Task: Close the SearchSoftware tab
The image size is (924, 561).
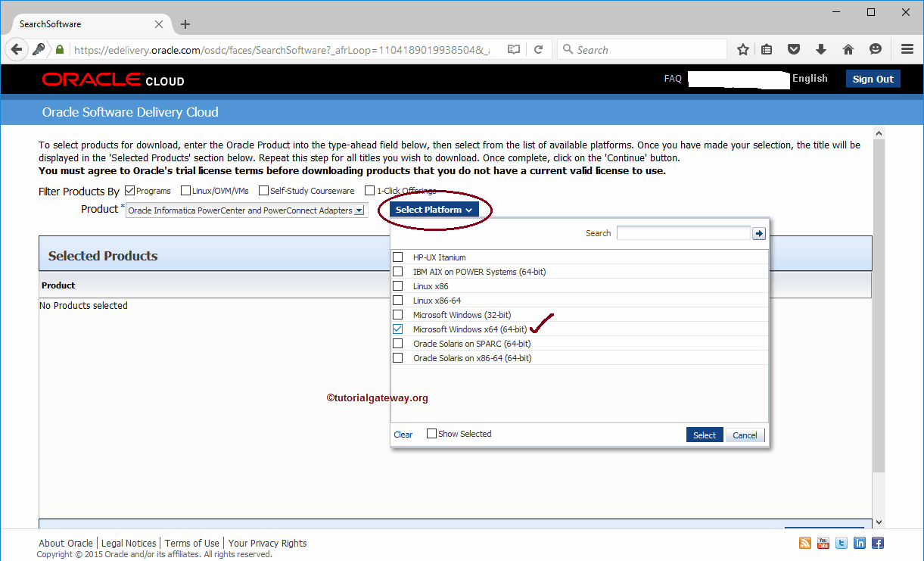Action: [158, 24]
